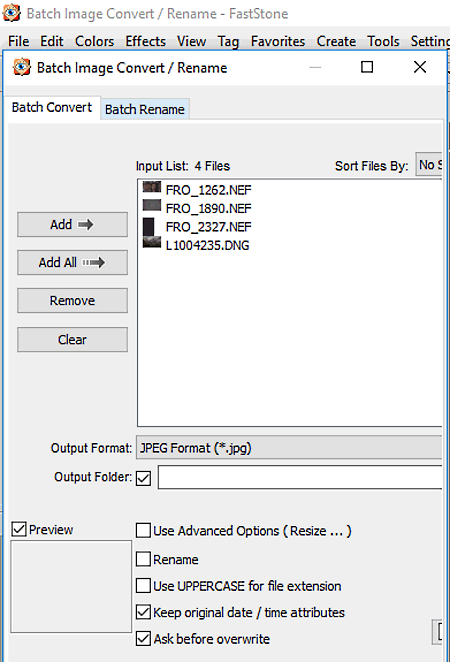Open the Favorites menu
Screen dimensions: 450x662
click(278, 41)
